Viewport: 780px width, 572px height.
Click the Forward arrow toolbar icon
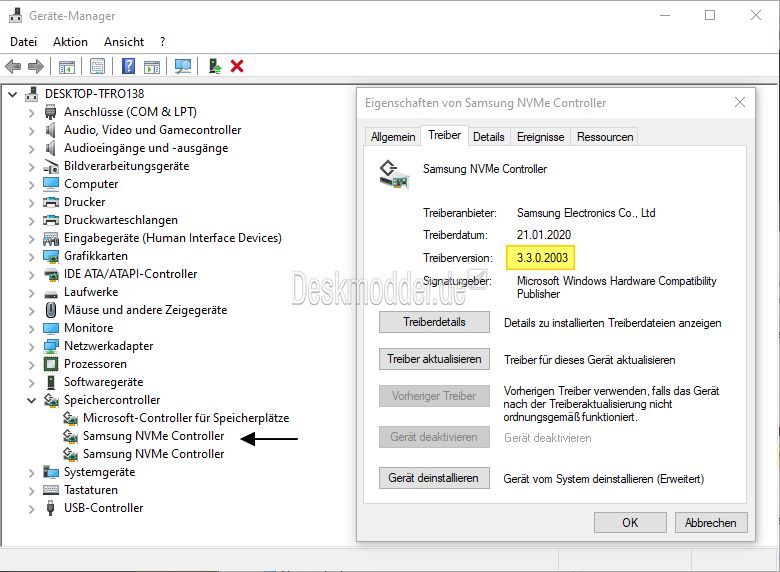tap(35, 66)
